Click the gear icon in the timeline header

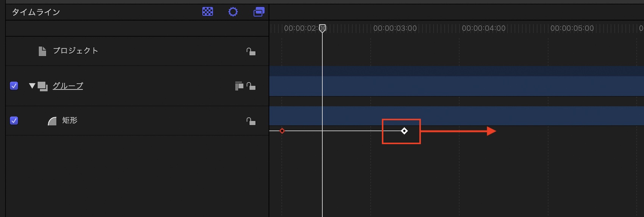point(233,12)
